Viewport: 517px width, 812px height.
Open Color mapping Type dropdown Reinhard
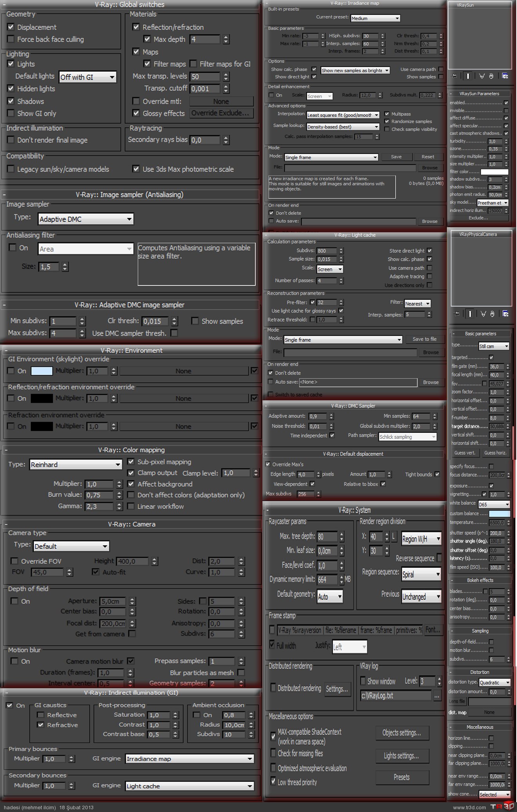(76, 465)
